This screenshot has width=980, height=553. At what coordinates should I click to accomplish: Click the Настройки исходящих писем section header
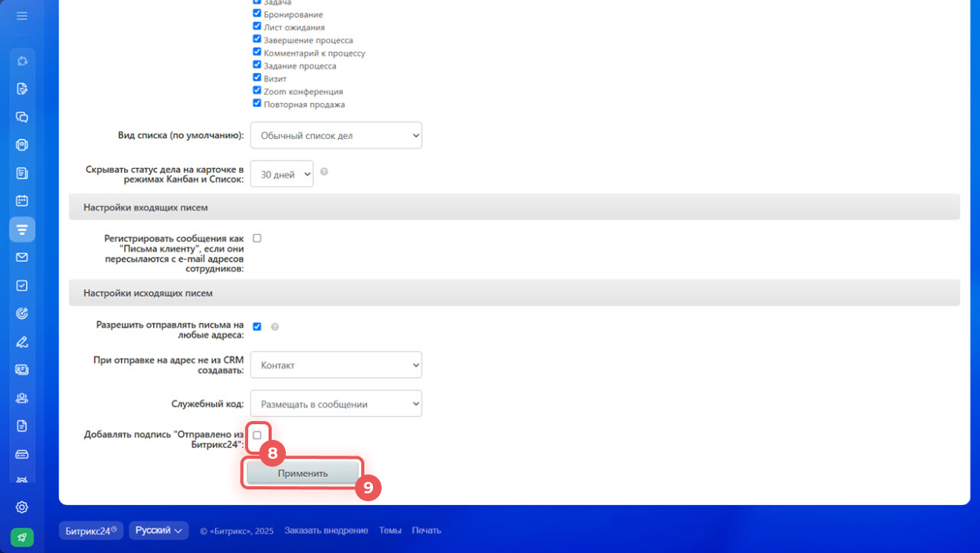tap(514, 293)
